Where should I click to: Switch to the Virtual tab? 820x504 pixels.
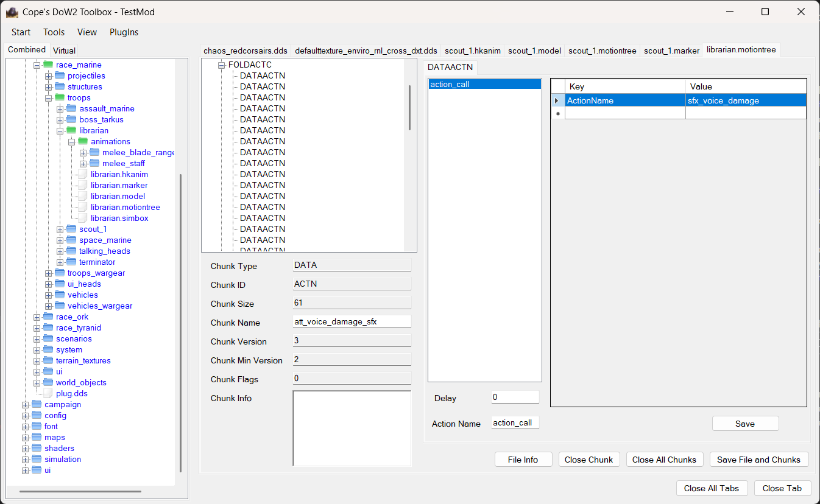(x=64, y=51)
